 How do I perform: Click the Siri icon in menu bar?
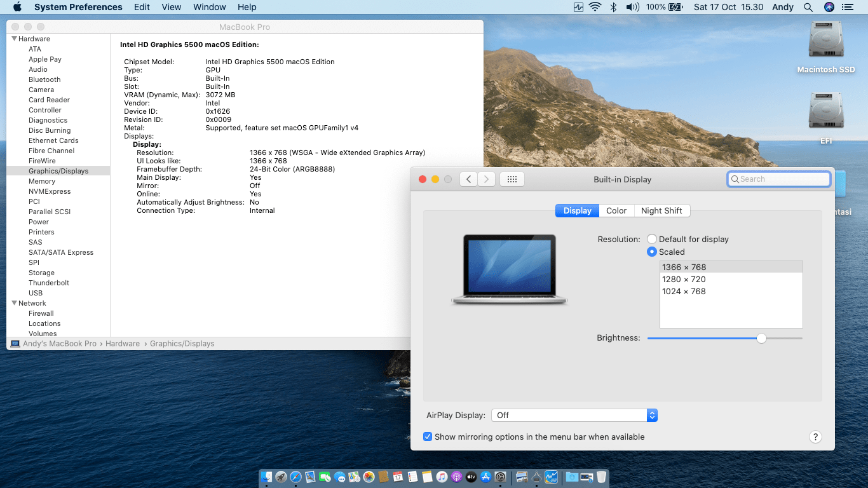[x=829, y=7]
